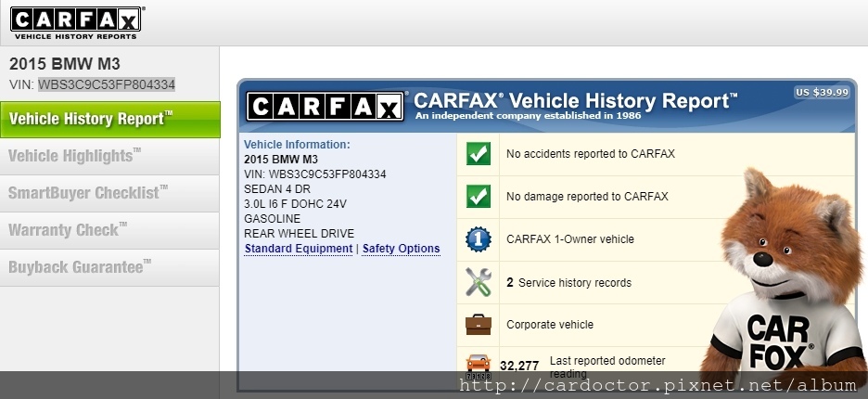
Task: Click the green checkmark beside No accidents reported
Action: coord(479,153)
